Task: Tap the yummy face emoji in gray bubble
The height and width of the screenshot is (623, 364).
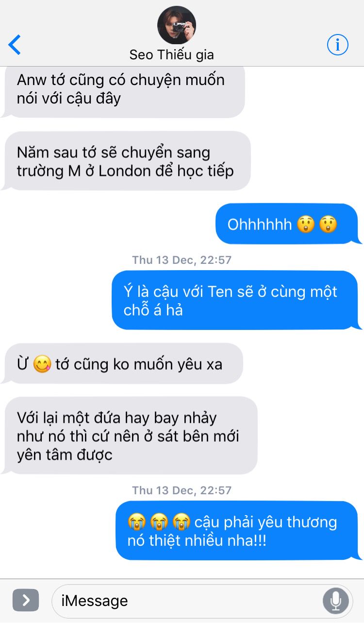Action: click(x=42, y=364)
